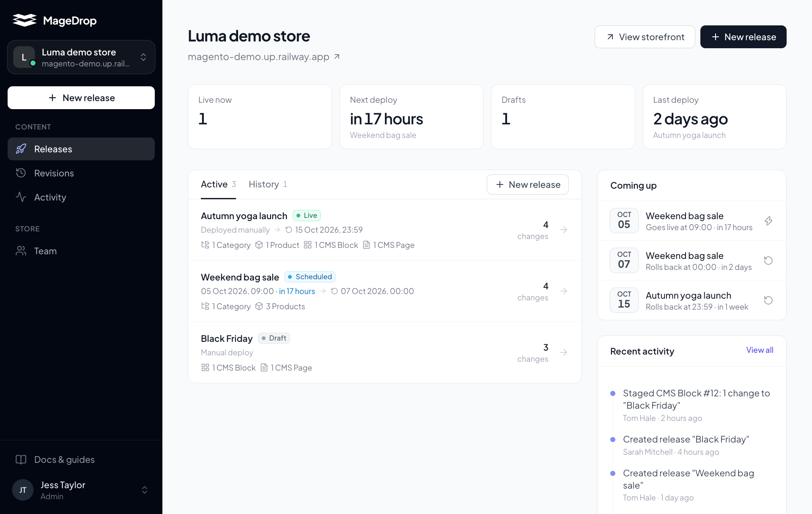Click '1 CMS Page' under Black Friday
Viewport: 812px width, 514px height.
tap(291, 368)
